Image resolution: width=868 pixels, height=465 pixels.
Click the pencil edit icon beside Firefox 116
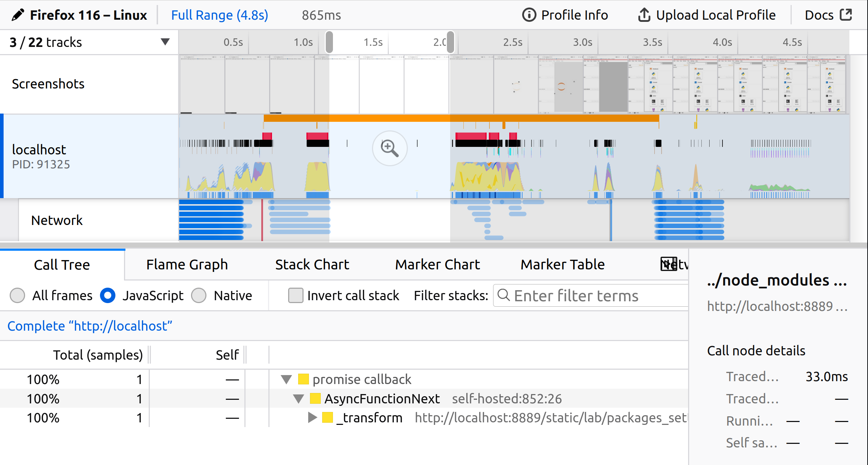tap(18, 15)
